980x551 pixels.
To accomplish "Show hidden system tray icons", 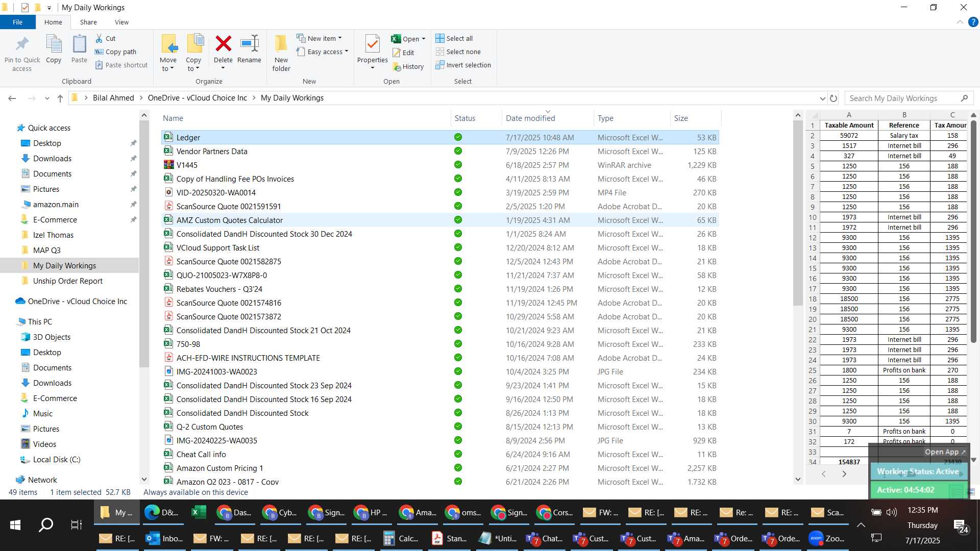I will pos(861,525).
